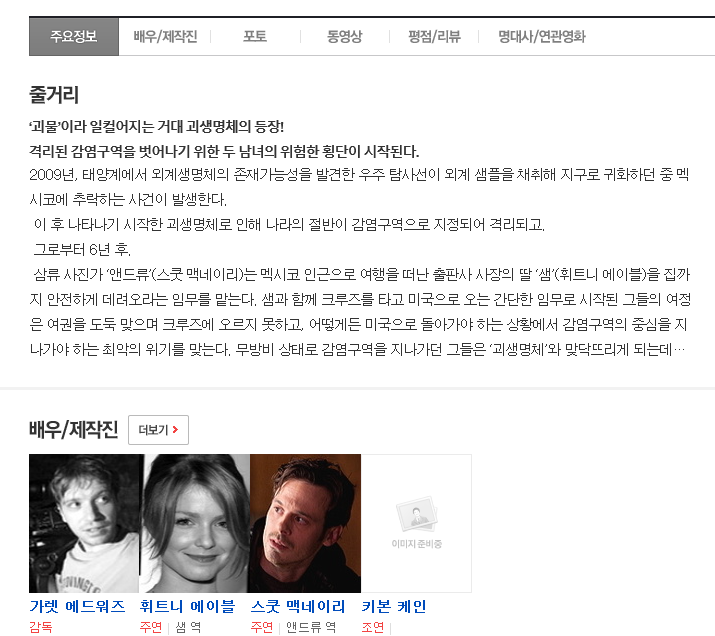715x636 pixels.
Task: Open the 휘트니 에이블 name link
Action: [x=187, y=606]
